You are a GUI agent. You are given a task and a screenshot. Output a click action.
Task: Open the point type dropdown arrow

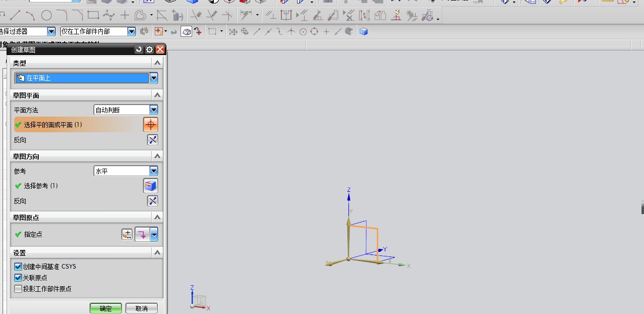154,234
